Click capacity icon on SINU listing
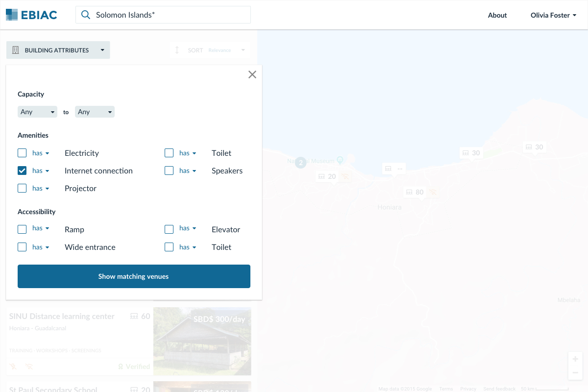 [x=134, y=317]
